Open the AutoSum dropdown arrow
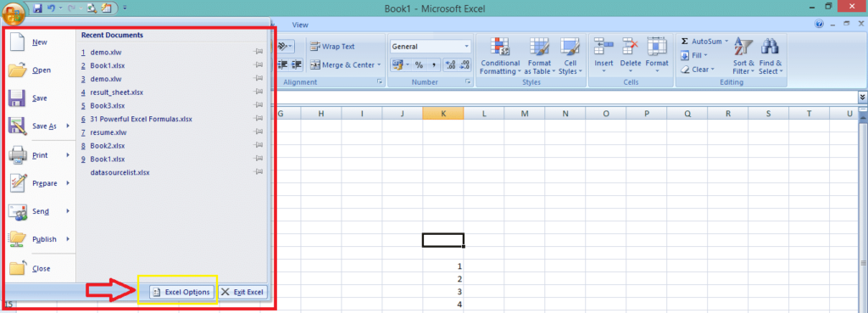Viewport: 868px width, 313px height. coord(726,42)
